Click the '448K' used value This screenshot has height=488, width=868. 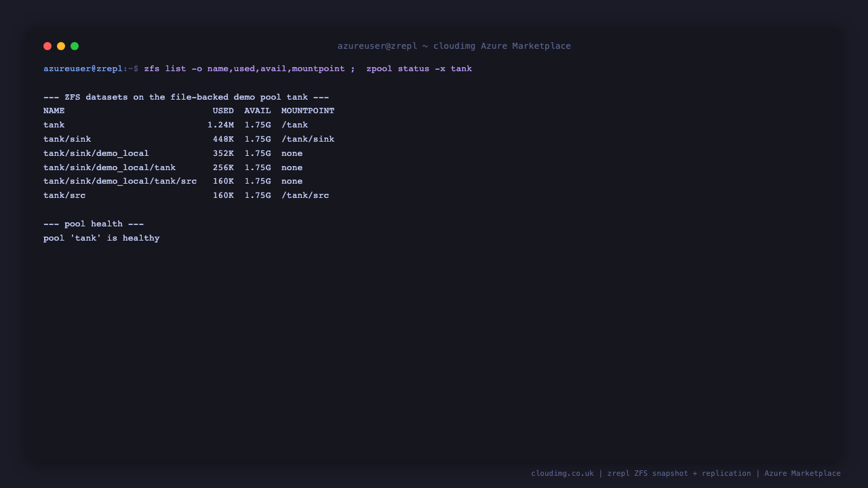[223, 140]
